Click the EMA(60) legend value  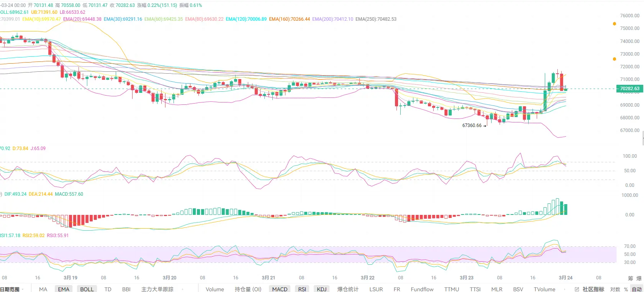click(164, 19)
